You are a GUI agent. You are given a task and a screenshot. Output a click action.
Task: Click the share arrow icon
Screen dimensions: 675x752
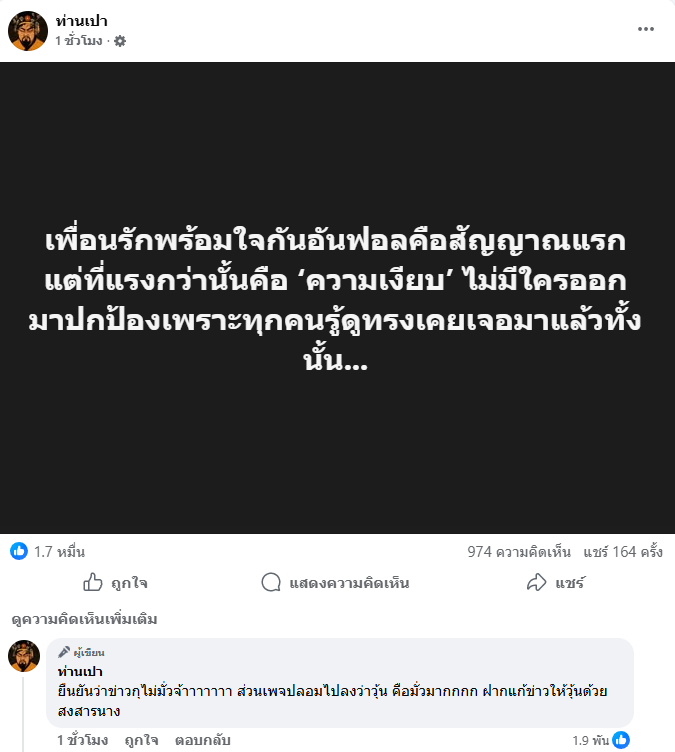[536, 582]
